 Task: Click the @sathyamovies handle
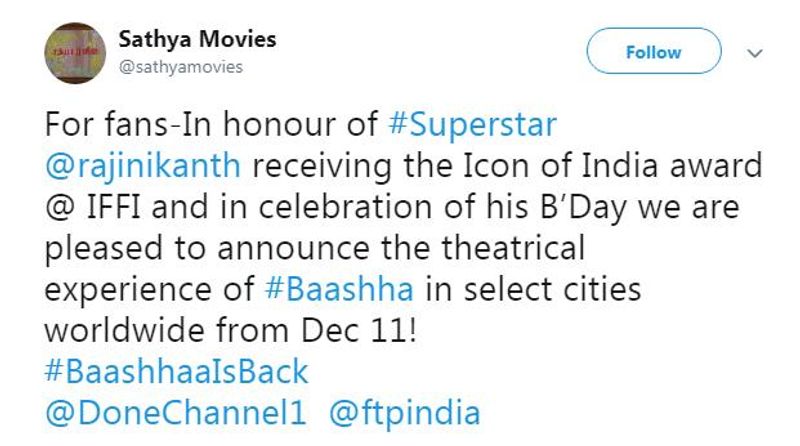point(180,67)
